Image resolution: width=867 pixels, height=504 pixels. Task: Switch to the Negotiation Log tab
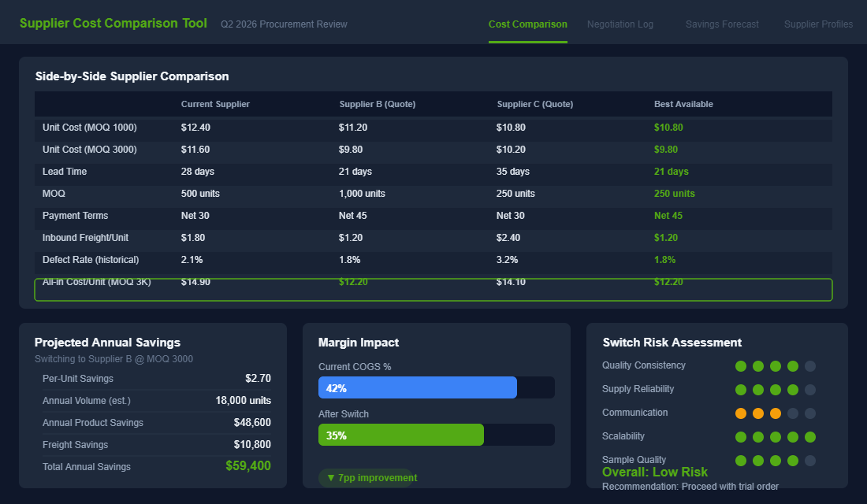point(620,24)
